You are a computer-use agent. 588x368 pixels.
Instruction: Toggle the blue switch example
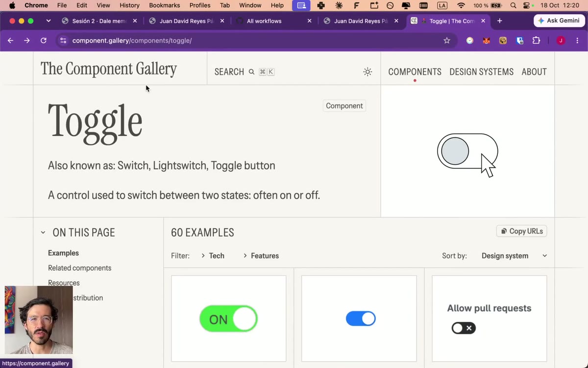pyautogui.click(x=361, y=318)
